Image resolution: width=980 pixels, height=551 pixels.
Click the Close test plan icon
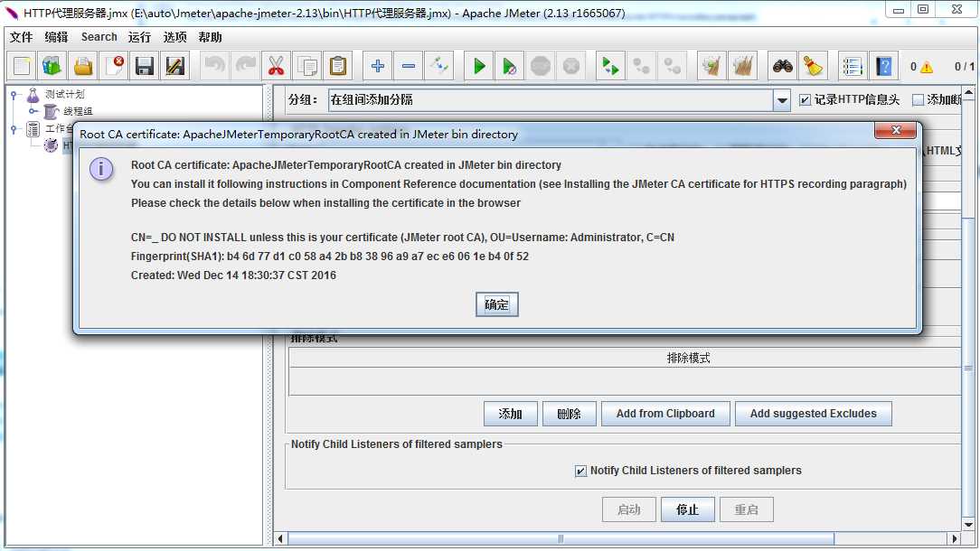pyautogui.click(x=114, y=66)
